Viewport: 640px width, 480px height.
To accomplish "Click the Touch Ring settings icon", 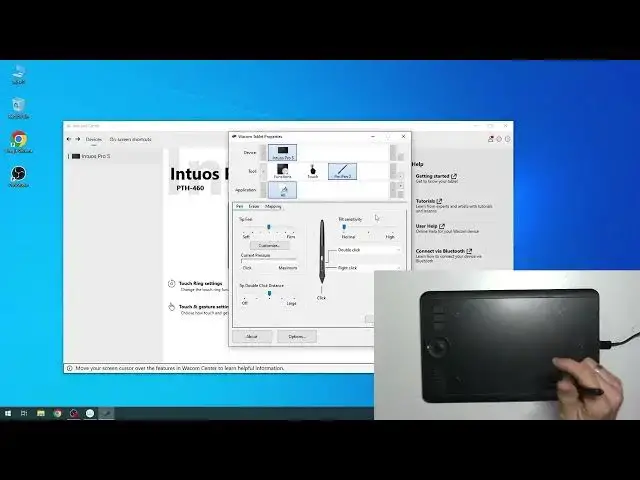I will tap(172, 284).
